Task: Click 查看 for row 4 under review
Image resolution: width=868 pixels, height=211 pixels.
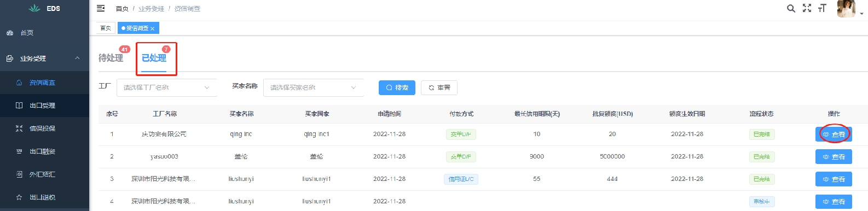Action: [834, 202]
